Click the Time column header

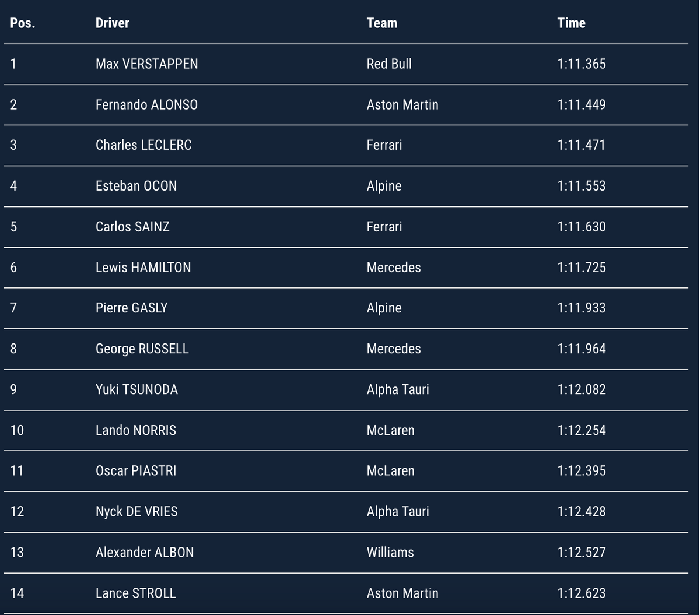[x=571, y=23]
